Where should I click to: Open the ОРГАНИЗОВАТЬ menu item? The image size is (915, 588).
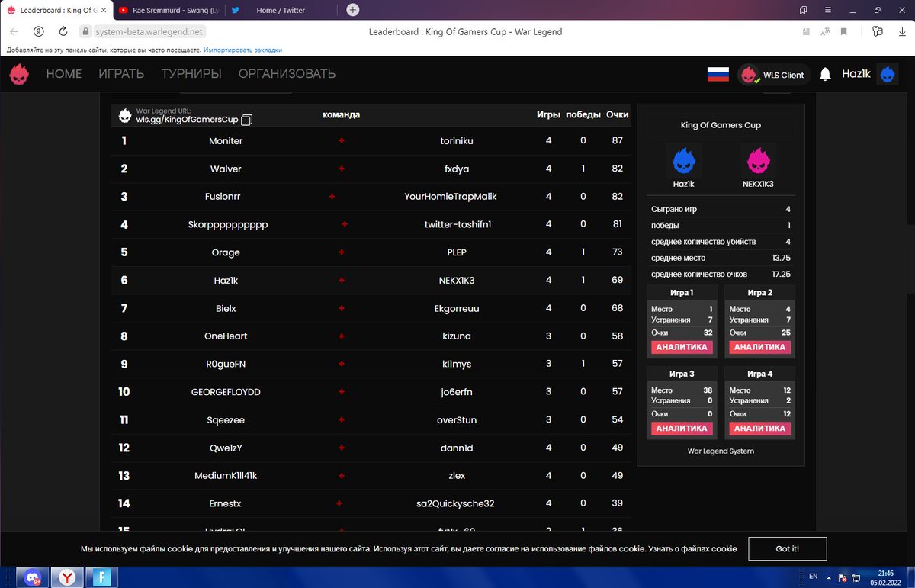(x=287, y=74)
